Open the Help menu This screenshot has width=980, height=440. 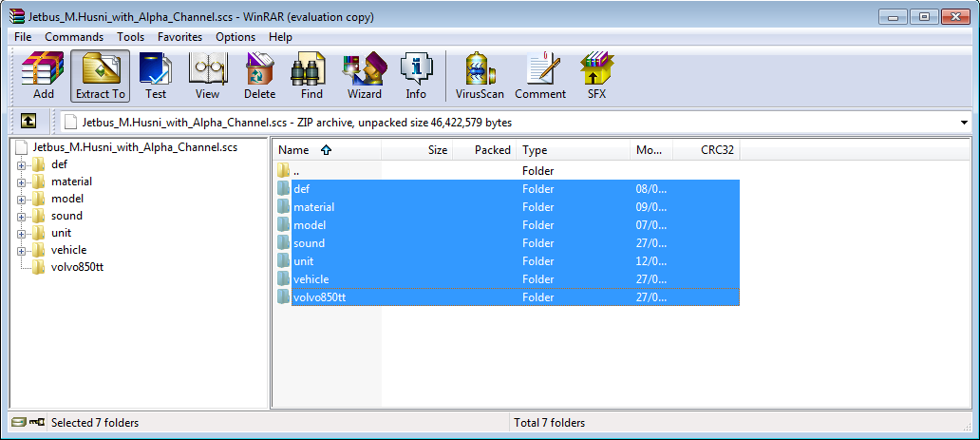tap(281, 37)
